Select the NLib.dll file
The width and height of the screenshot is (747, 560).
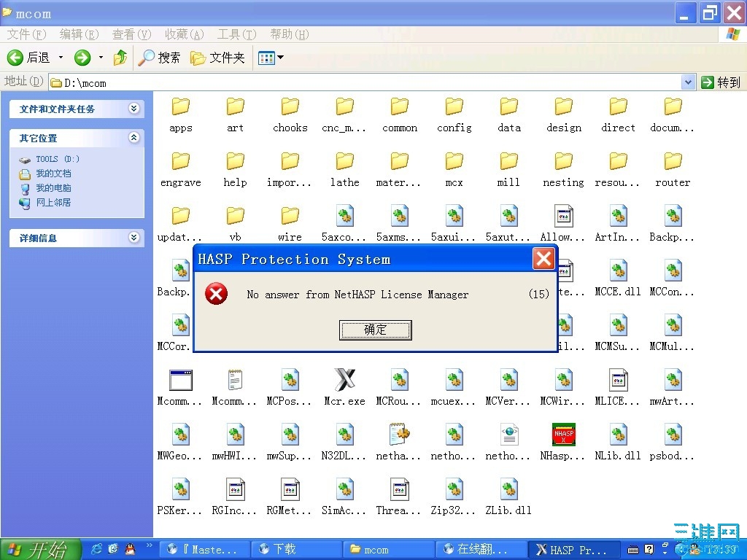click(619, 435)
